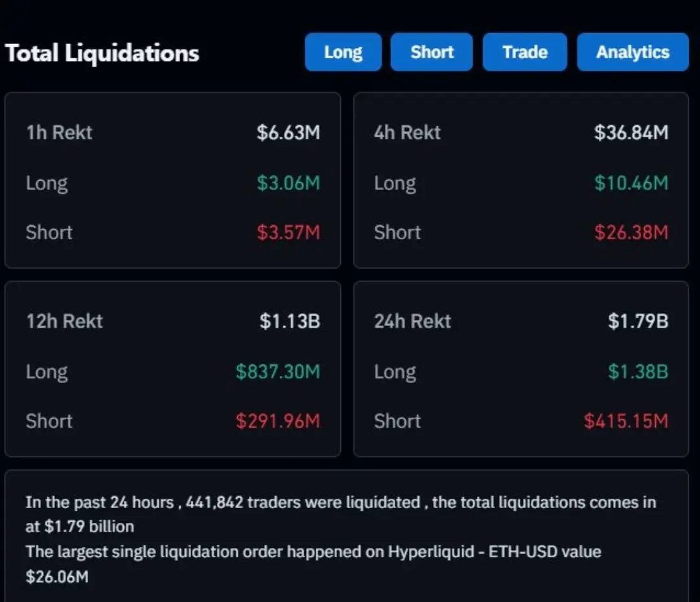Select the 12h Rekt label
The height and width of the screenshot is (602, 700).
64,321
